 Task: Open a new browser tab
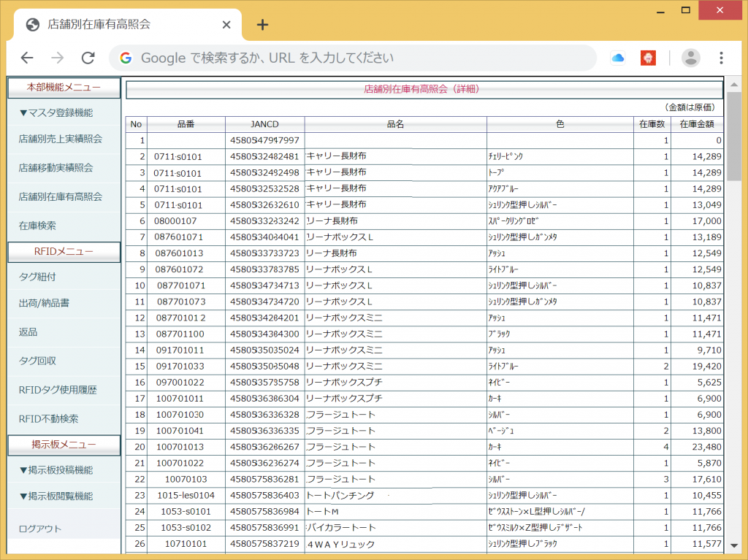[x=262, y=25]
